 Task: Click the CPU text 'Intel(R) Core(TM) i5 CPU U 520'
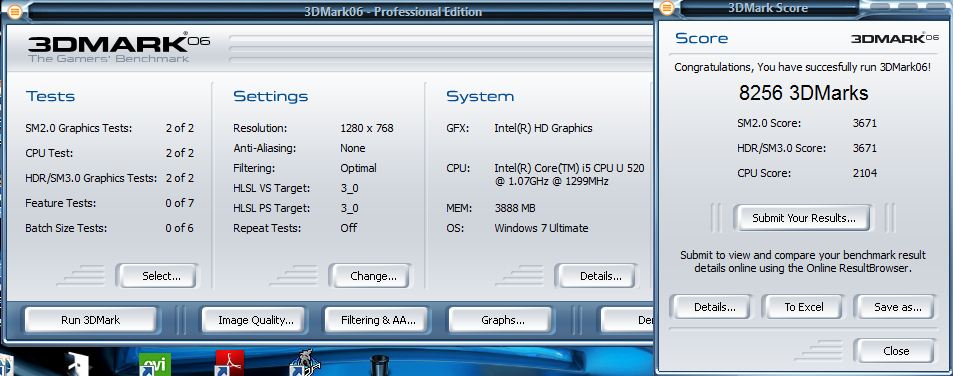tap(569, 168)
